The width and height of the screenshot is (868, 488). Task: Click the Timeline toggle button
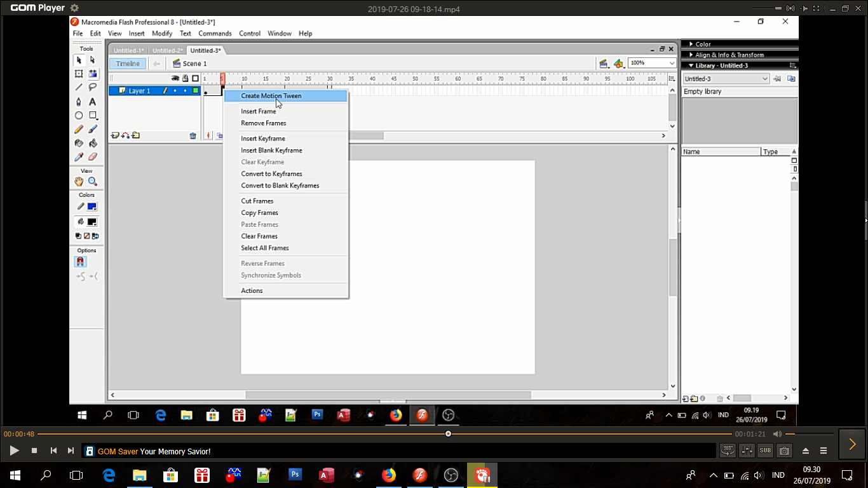coord(128,64)
